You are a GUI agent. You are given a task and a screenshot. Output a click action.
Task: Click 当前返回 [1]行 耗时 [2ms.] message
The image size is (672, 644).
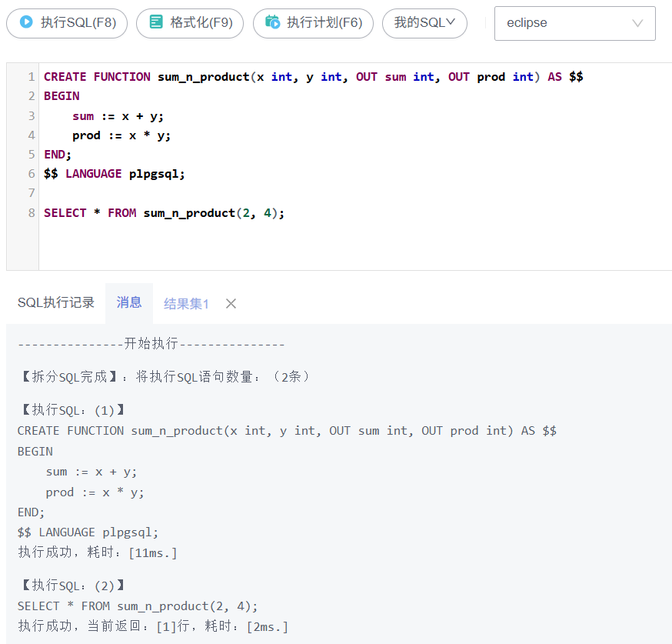pyautogui.click(x=153, y=626)
